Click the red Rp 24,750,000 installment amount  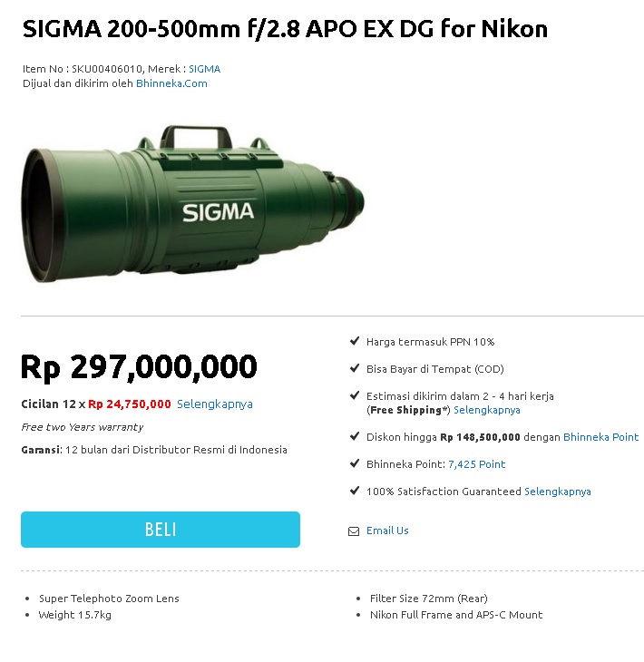pos(130,404)
